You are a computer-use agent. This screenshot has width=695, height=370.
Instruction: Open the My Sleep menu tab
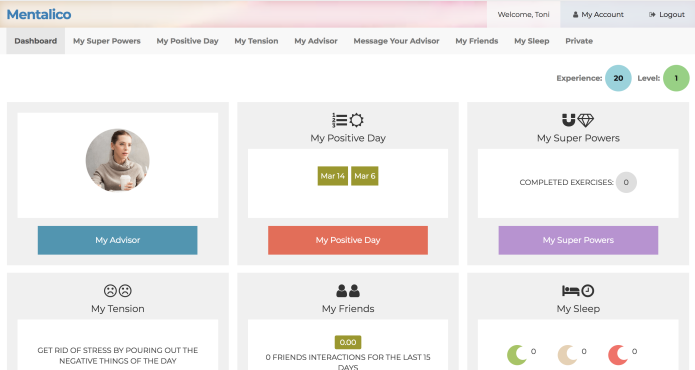point(531,41)
